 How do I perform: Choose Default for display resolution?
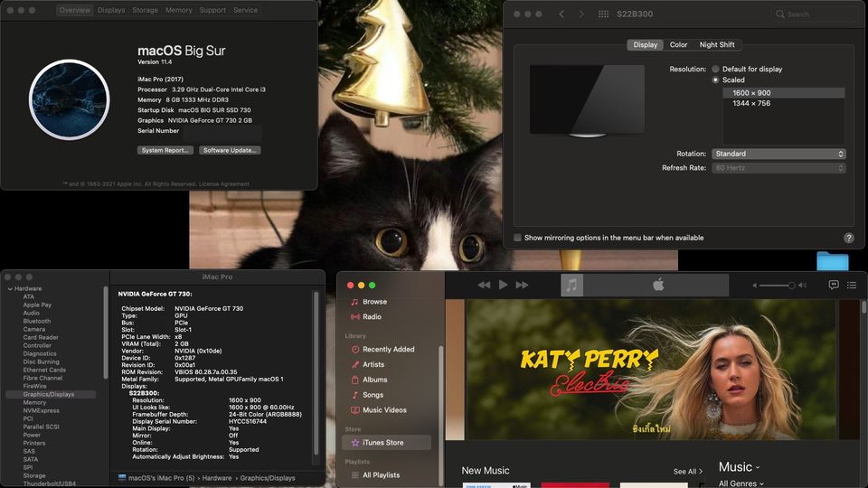(716, 70)
